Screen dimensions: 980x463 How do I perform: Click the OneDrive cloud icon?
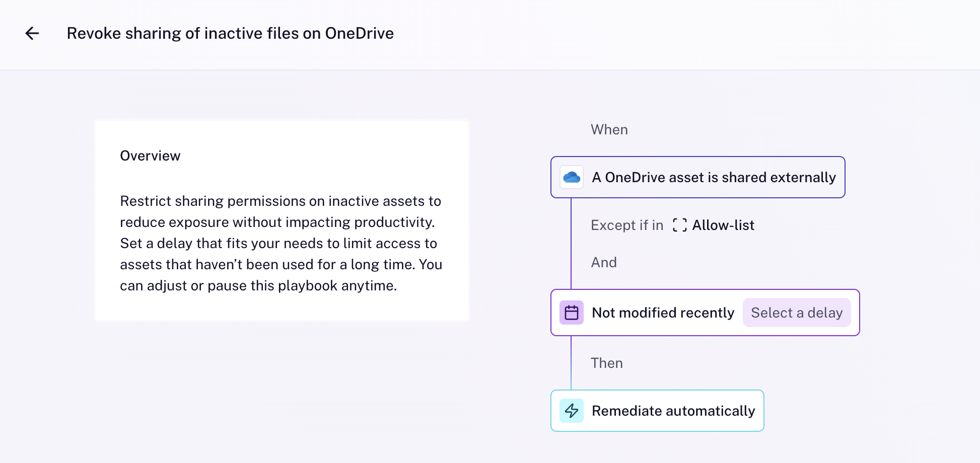572,177
